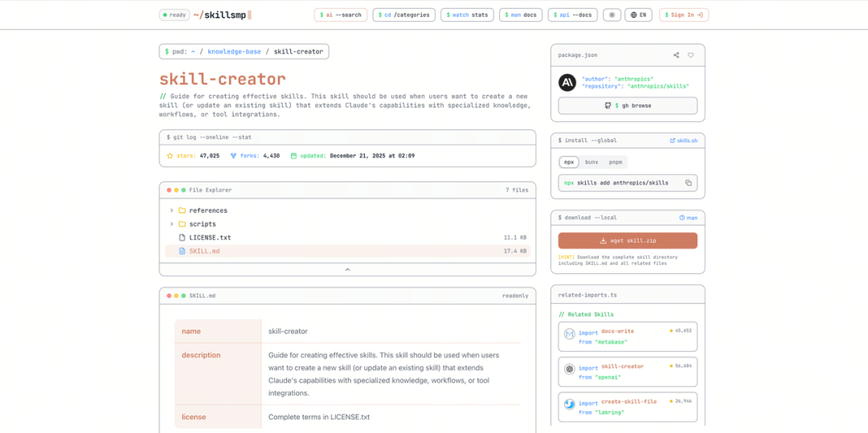Select the pnpm package manager option

click(615, 161)
